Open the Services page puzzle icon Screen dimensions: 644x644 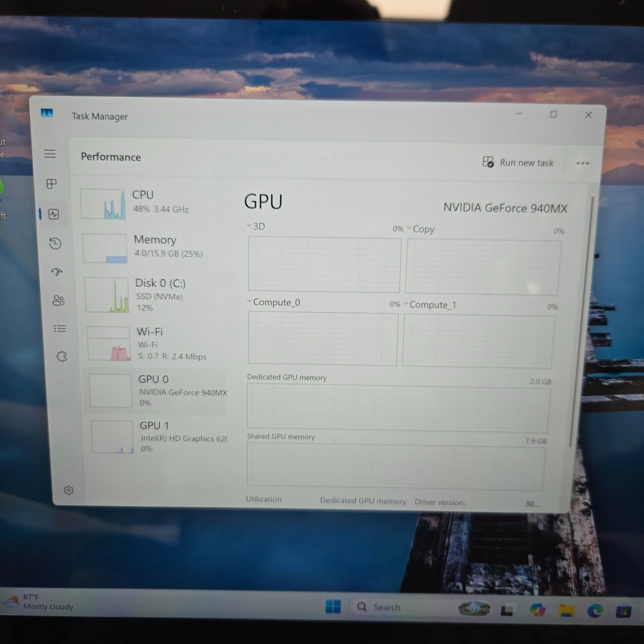[62, 356]
